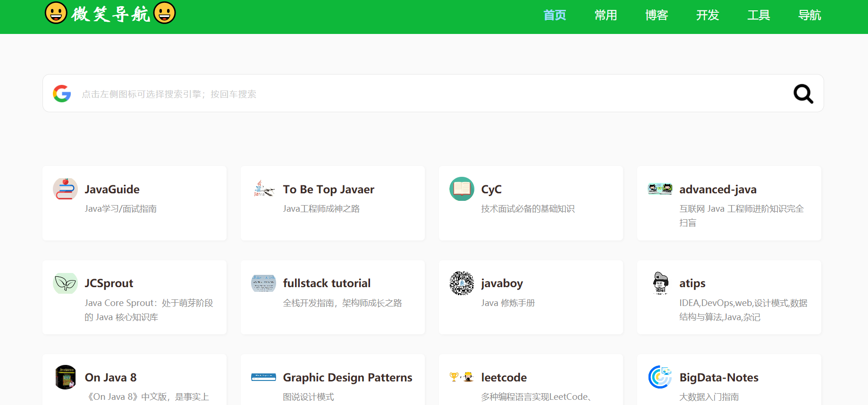
Task: Click the To Be Top Javaer icon
Action: (263, 189)
